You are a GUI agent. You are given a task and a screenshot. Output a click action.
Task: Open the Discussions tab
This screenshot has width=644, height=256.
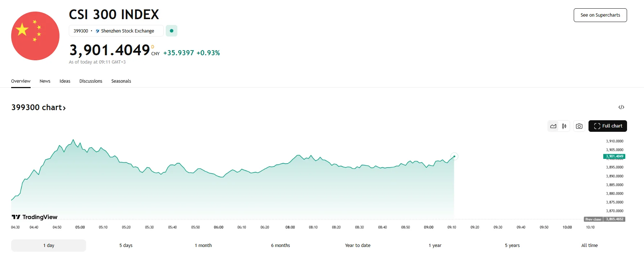(x=91, y=81)
